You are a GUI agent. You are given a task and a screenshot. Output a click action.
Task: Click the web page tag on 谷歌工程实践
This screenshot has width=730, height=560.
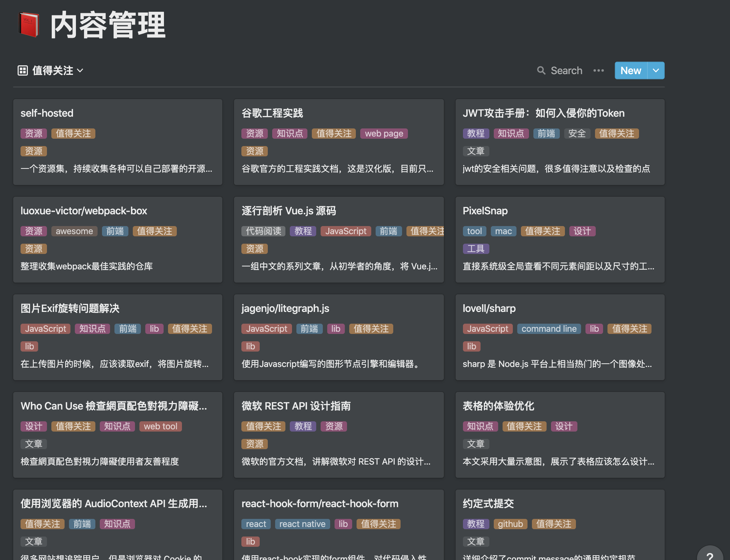pos(384,134)
